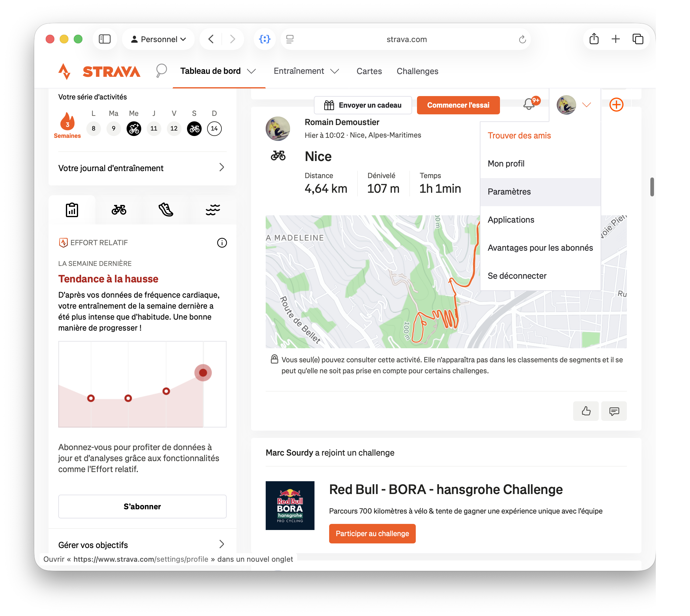Click Wednesday's bike activity circle
Viewport: 690px width, 616px height.
pos(134,129)
